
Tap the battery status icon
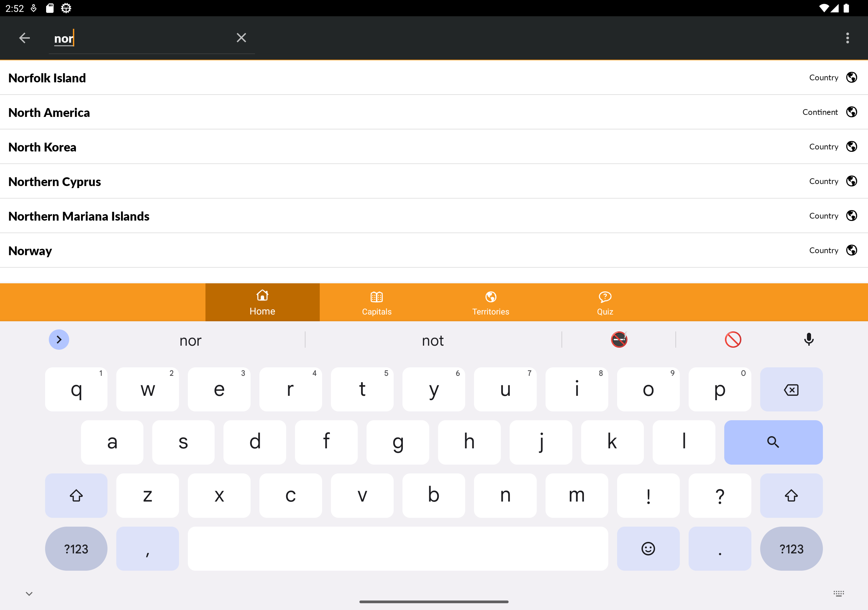846,8
